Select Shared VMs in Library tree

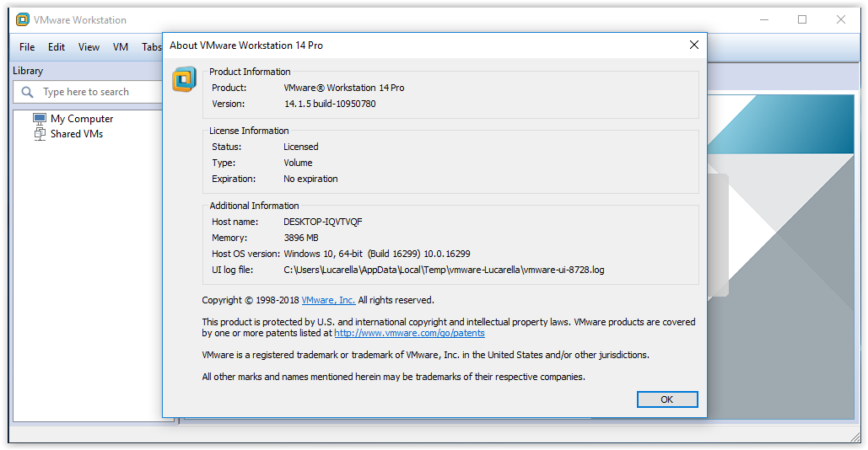coord(77,134)
